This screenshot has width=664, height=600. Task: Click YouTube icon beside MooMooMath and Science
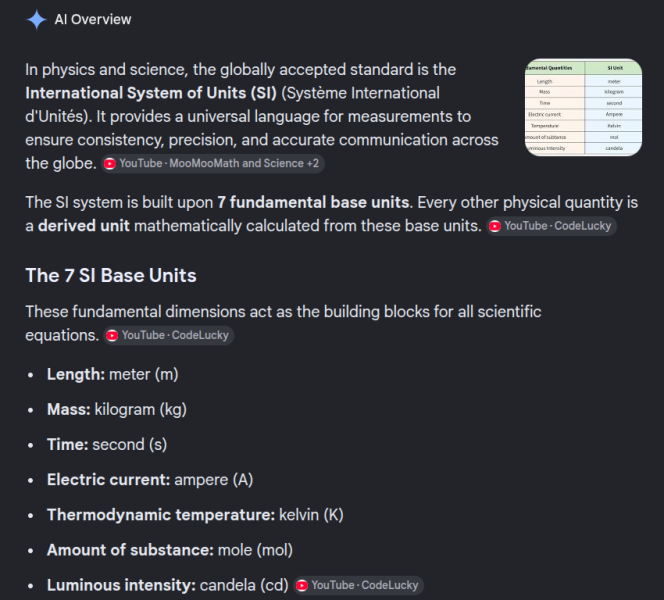pos(110,164)
